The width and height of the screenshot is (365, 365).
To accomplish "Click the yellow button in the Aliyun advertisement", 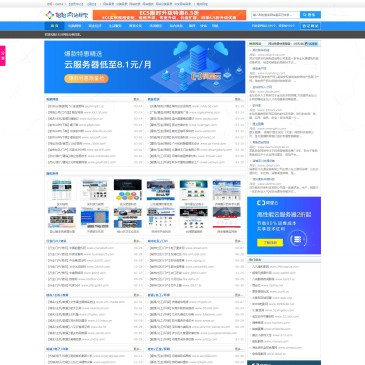I will coord(270,243).
